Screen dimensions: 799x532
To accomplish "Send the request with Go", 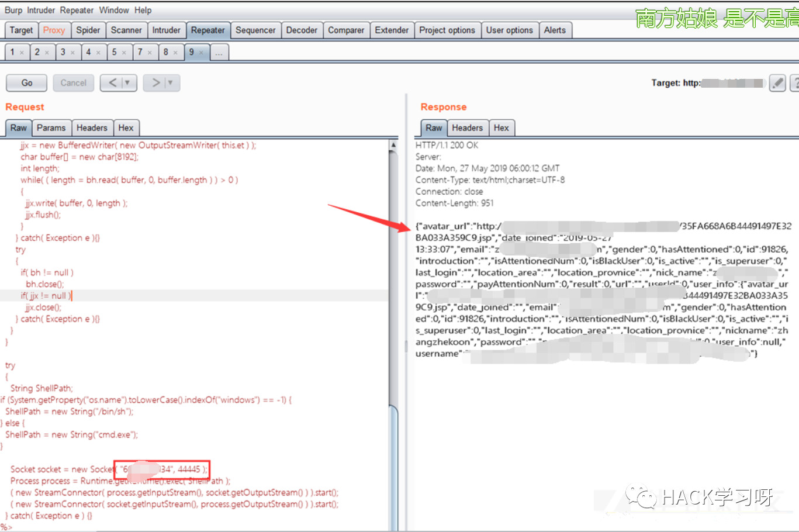I will point(27,83).
